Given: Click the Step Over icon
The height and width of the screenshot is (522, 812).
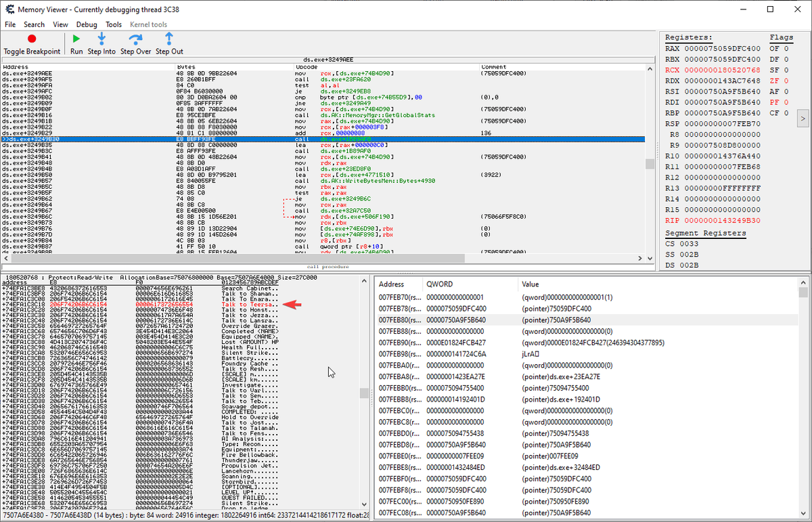Looking at the screenshot, I should (135, 39).
